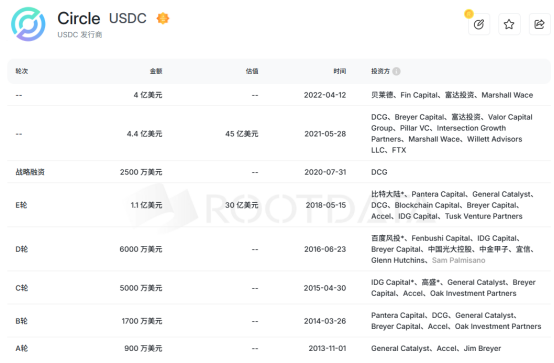This screenshot has height=363, width=554.
Task: Open investor Valor Capital Group link
Action: (x=452, y=122)
